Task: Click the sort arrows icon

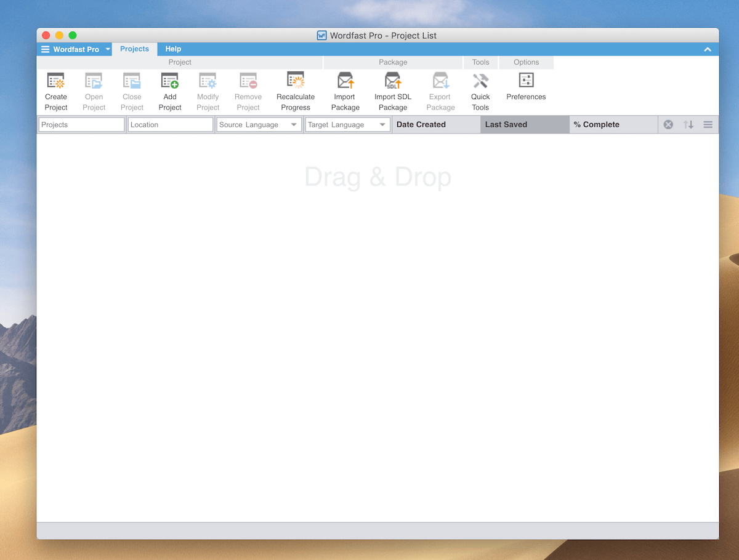Action: (x=689, y=124)
